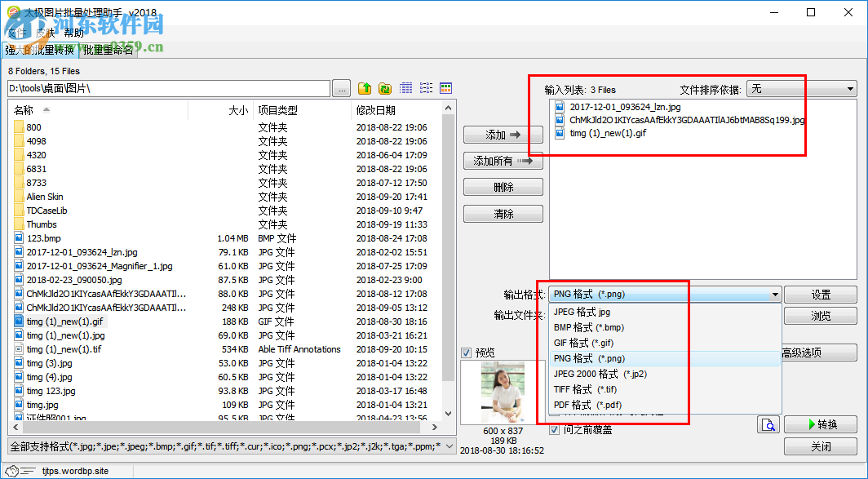Click file list horizontal scrollbar right arrow

tap(435, 427)
